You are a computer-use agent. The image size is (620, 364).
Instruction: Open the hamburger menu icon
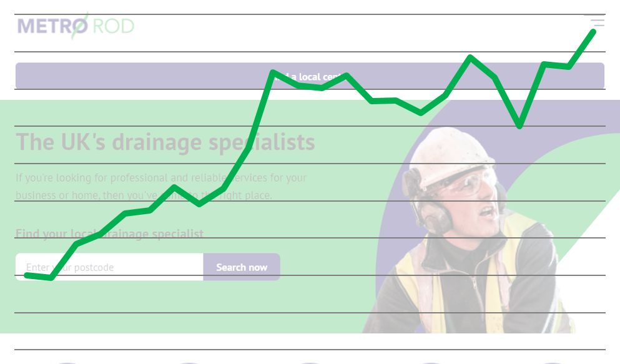click(594, 21)
